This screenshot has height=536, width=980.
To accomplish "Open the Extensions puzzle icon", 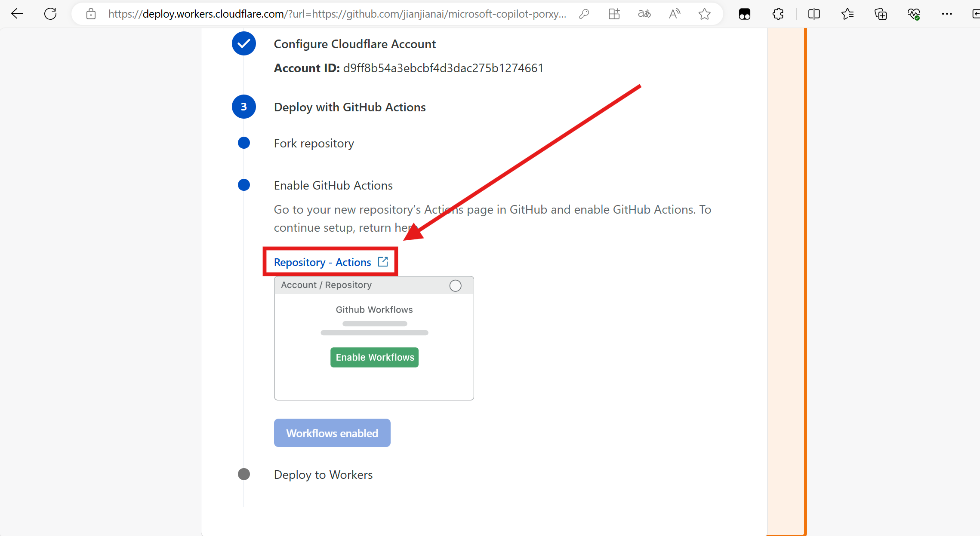I will pyautogui.click(x=778, y=14).
